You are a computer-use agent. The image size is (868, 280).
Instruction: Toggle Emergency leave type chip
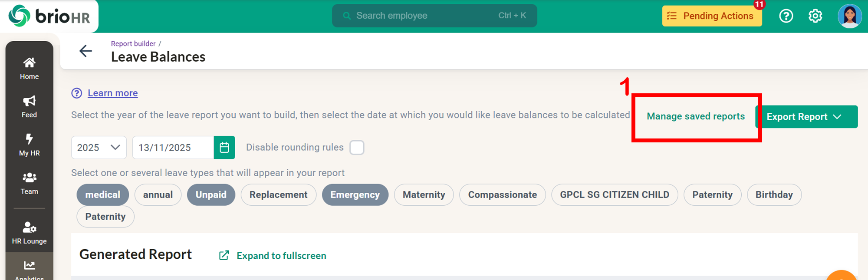[355, 195]
